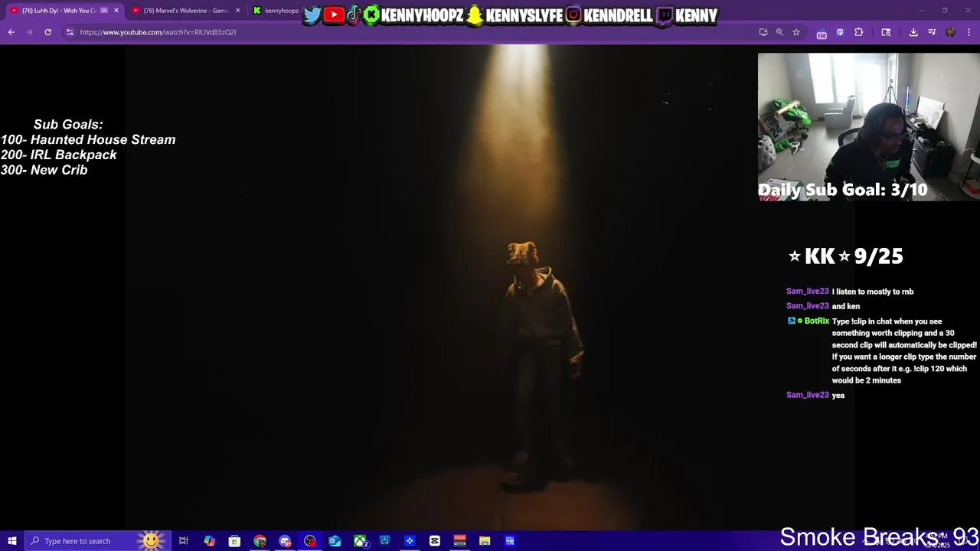Screen dimensions: 980x551
Task: Open media control music icon
Action: coord(932,32)
